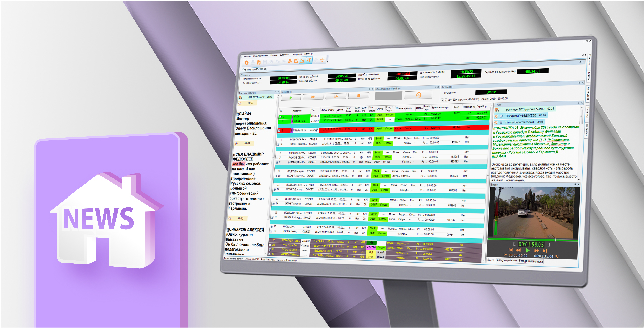
Task: Click the road video preview thumbnail
Action: coord(533,212)
